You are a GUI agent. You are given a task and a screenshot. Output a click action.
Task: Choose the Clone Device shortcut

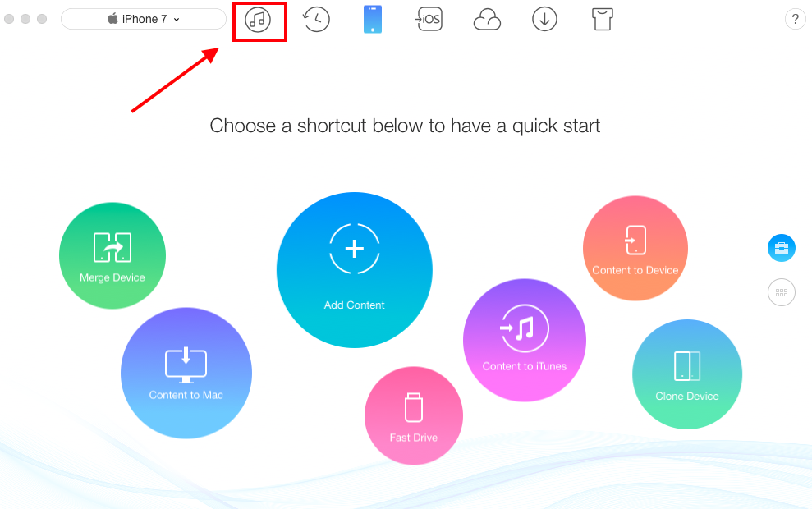687,374
